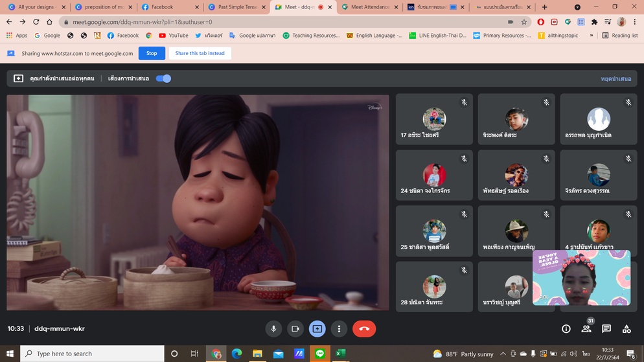Show the participants list icon
Image resolution: width=644 pixels, height=362 pixels.
pos(586,329)
